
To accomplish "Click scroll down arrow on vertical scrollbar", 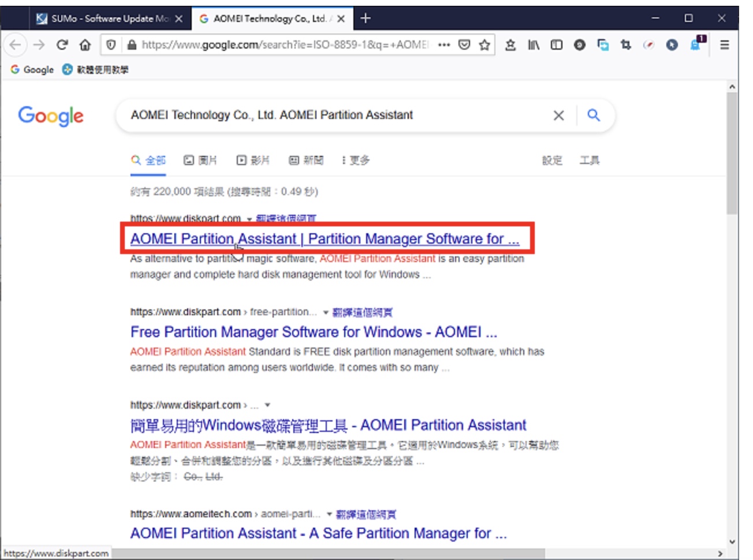I will tap(732, 542).
